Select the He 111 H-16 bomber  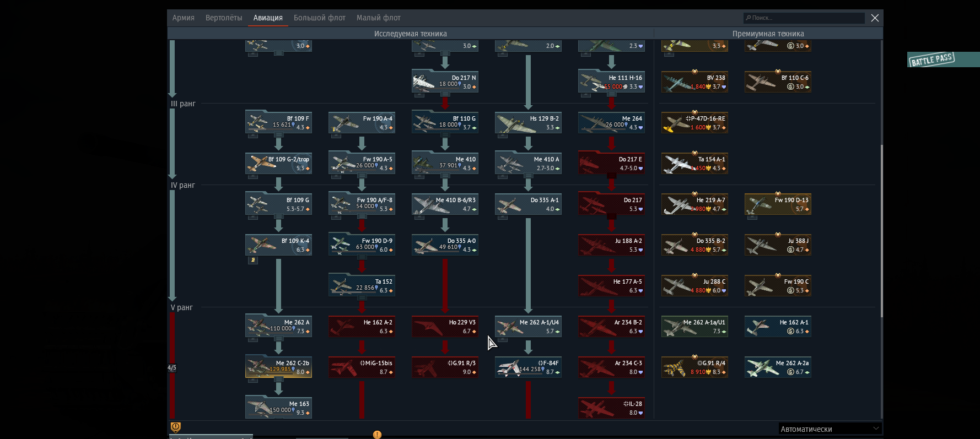611,82
